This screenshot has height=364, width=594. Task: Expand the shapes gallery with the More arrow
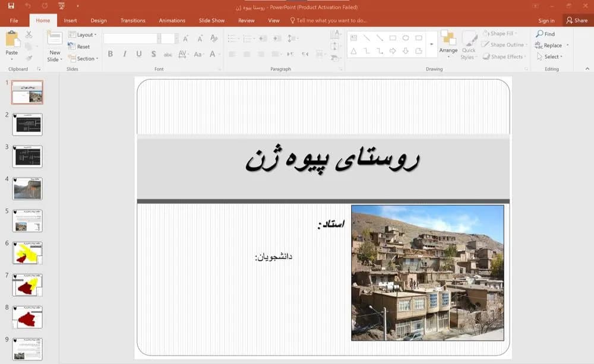tap(431, 45)
